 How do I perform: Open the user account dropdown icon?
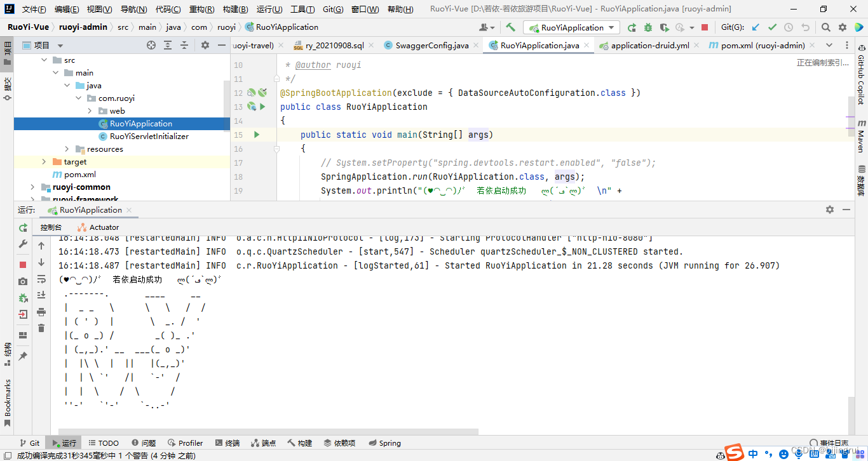pos(487,27)
